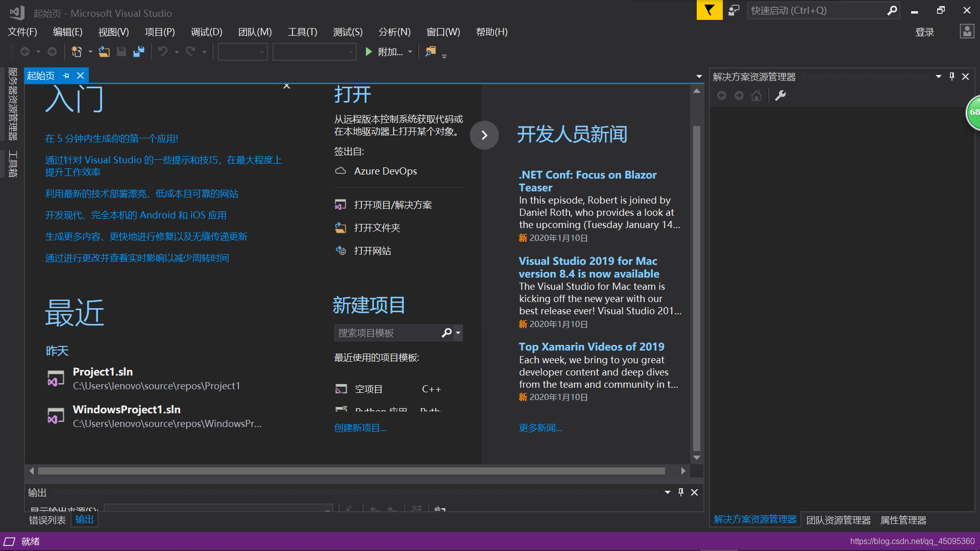Image resolution: width=980 pixels, height=551 pixels.
Task: Click the Project1.sln solution file icon
Action: click(56, 379)
